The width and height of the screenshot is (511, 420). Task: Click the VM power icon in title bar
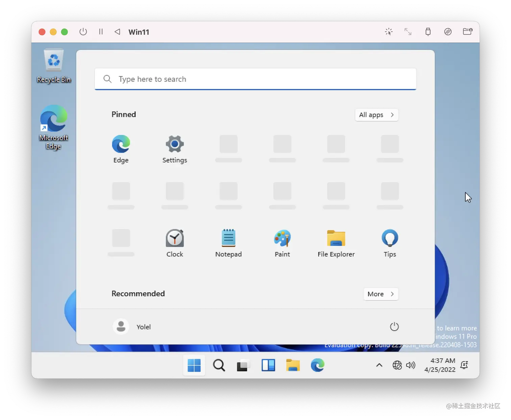pyautogui.click(x=83, y=32)
